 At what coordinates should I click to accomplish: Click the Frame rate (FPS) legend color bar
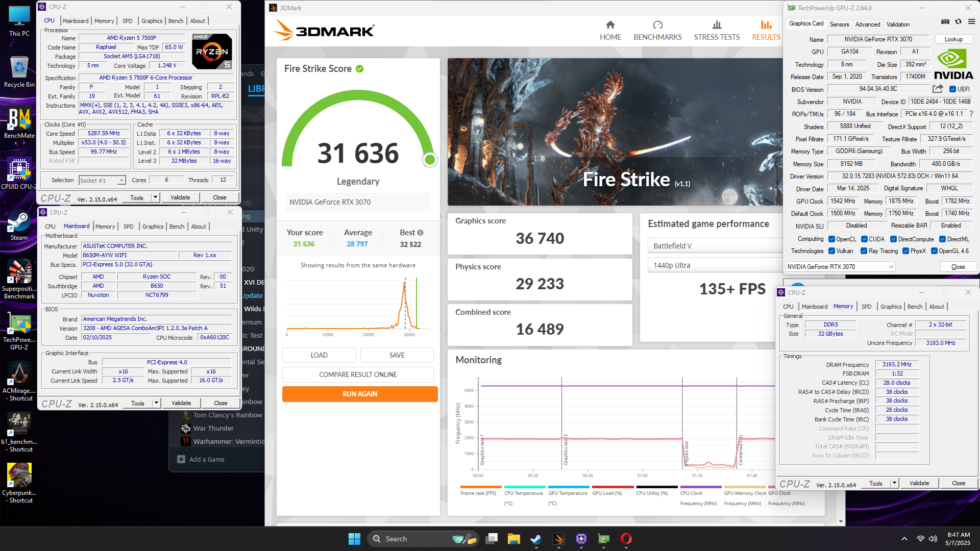tap(481, 487)
